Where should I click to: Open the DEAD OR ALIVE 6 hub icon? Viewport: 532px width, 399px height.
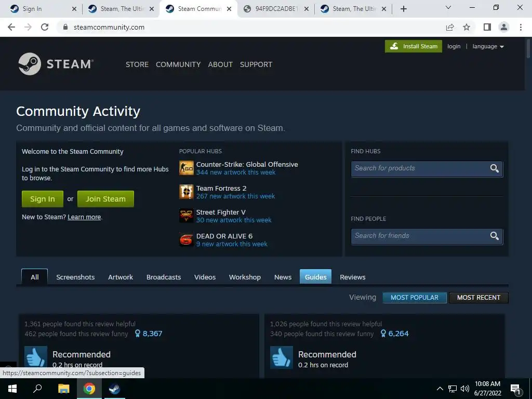187,240
